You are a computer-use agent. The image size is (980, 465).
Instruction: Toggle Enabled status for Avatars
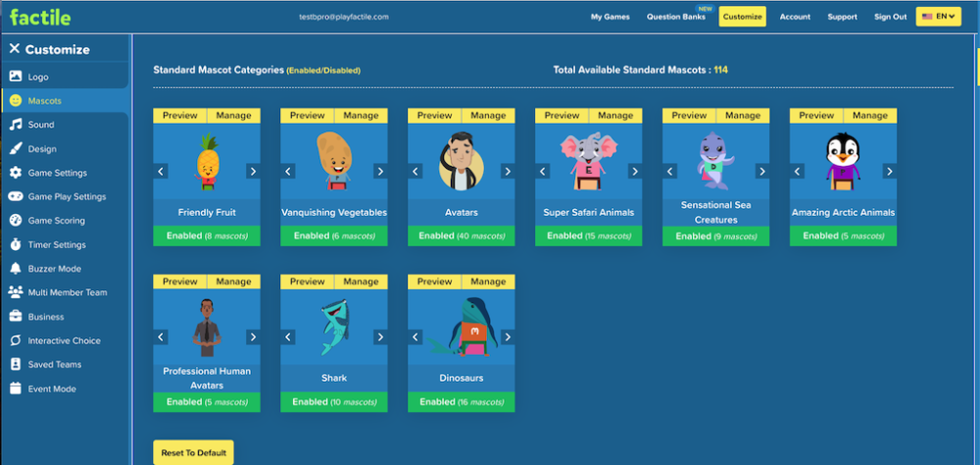point(462,236)
